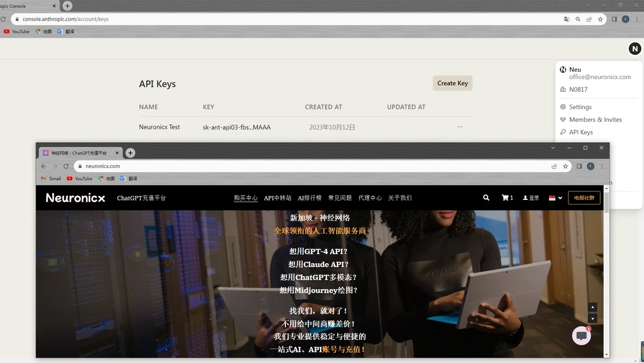Image resolution: width=644 pixels, height=363 pixels.
Task: Open new tab in Anthropic Console window
Action: tap(67, 6)
